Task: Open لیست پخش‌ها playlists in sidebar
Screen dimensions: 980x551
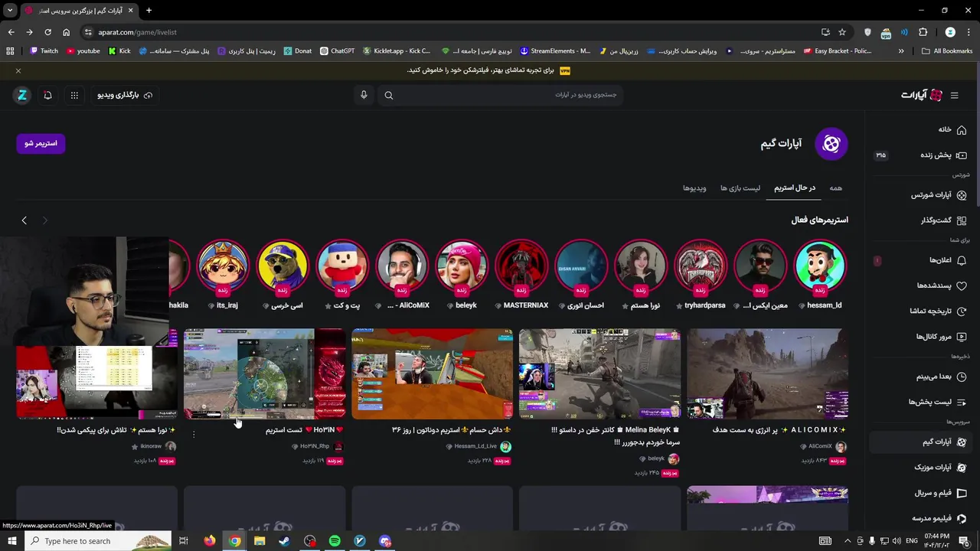Action: (x=938, y=402)
